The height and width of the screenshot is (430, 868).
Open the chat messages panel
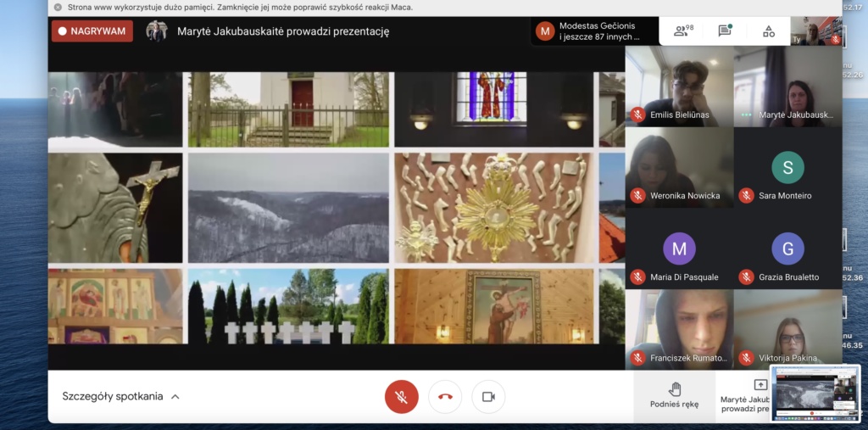[725, 31]
